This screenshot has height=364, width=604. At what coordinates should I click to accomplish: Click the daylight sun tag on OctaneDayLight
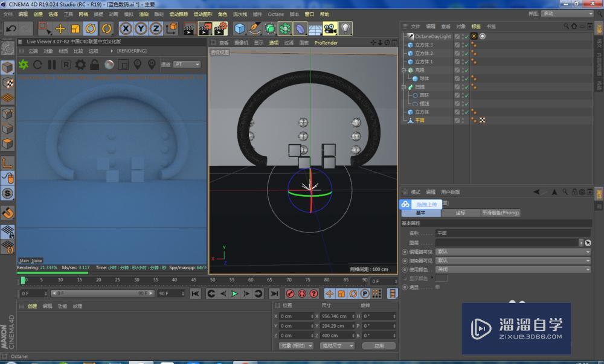474,36
